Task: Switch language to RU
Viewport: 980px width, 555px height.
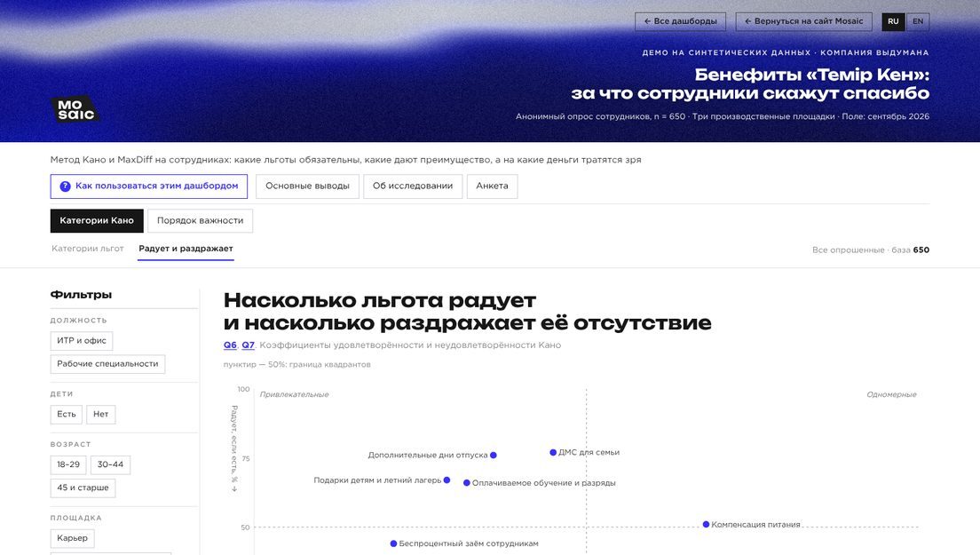Action: (x=893, y=21)
